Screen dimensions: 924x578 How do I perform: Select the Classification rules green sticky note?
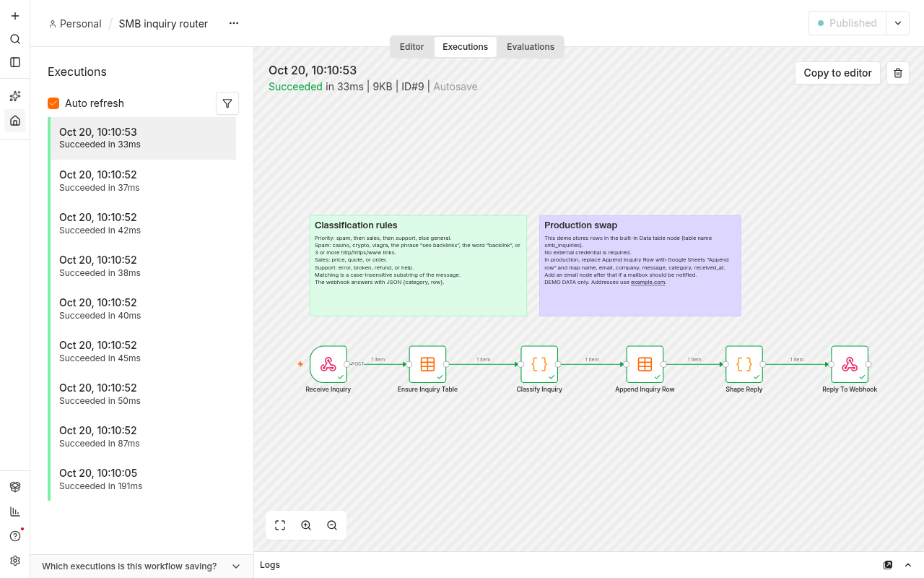coord(418,265)
